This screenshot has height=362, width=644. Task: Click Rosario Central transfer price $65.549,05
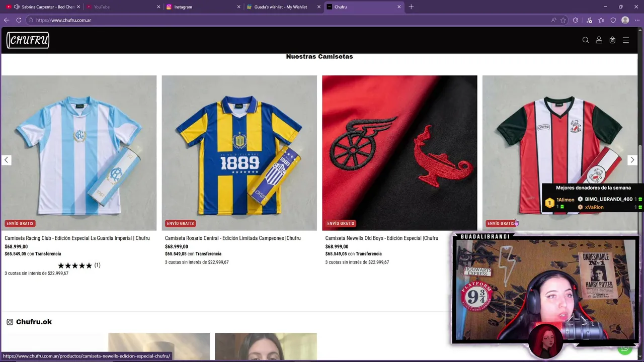pyautogui.click(x=176, y=254)
